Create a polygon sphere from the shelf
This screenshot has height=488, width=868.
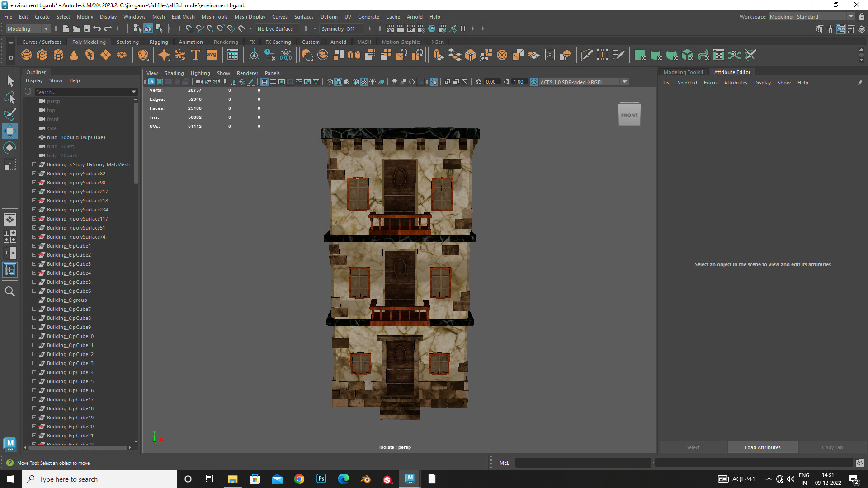[x=27, y=55]
